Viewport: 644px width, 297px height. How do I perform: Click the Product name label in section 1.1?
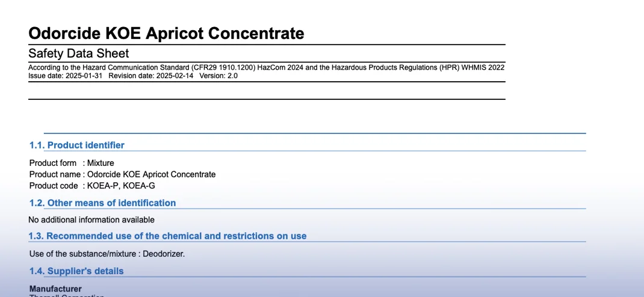point(54,174)
